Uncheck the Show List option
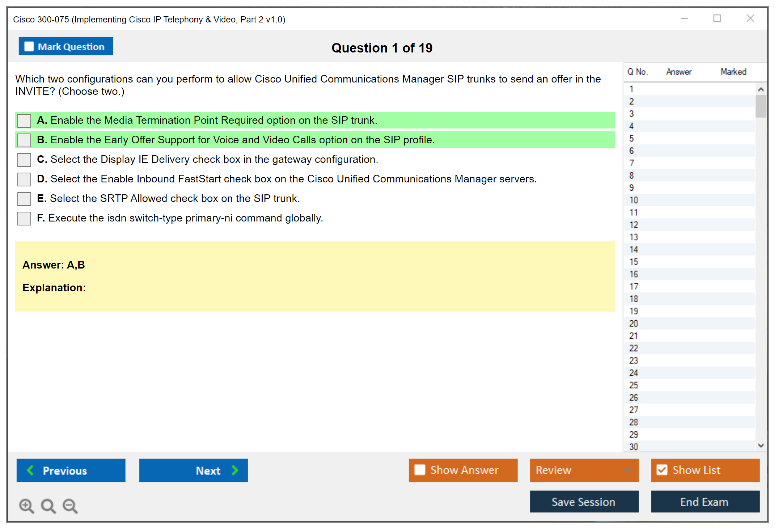The height and width of the screenshot is (532, 778). (x=662, y=470)
